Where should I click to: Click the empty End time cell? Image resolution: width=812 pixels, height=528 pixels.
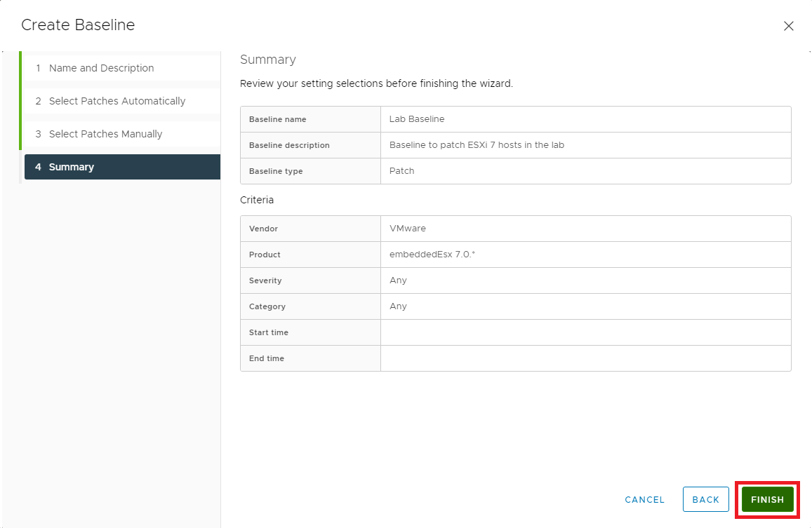585,358
